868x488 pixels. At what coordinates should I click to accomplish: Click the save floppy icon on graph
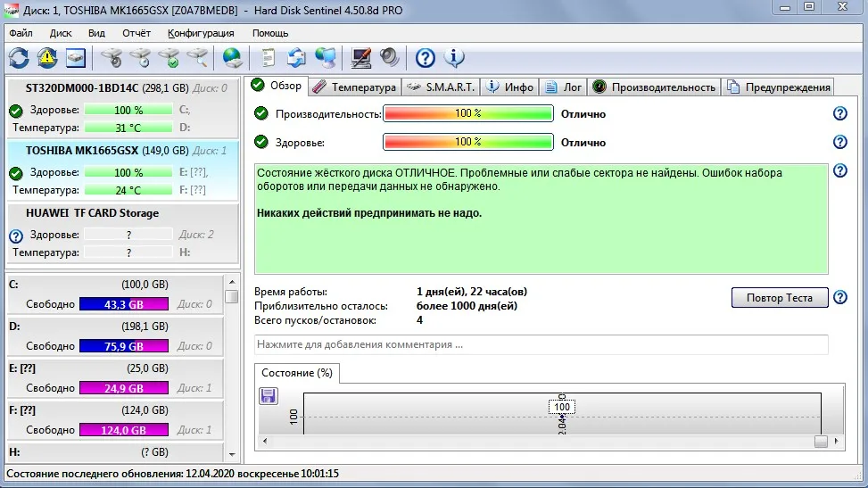[x=269, y=396]
